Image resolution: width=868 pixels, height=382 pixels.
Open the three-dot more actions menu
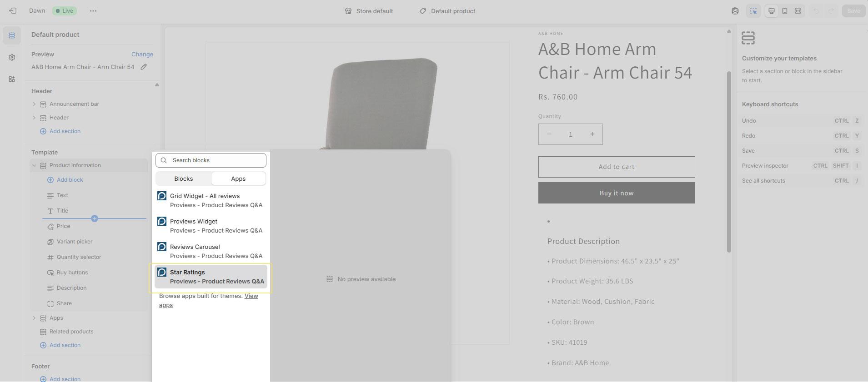point(93,11)
